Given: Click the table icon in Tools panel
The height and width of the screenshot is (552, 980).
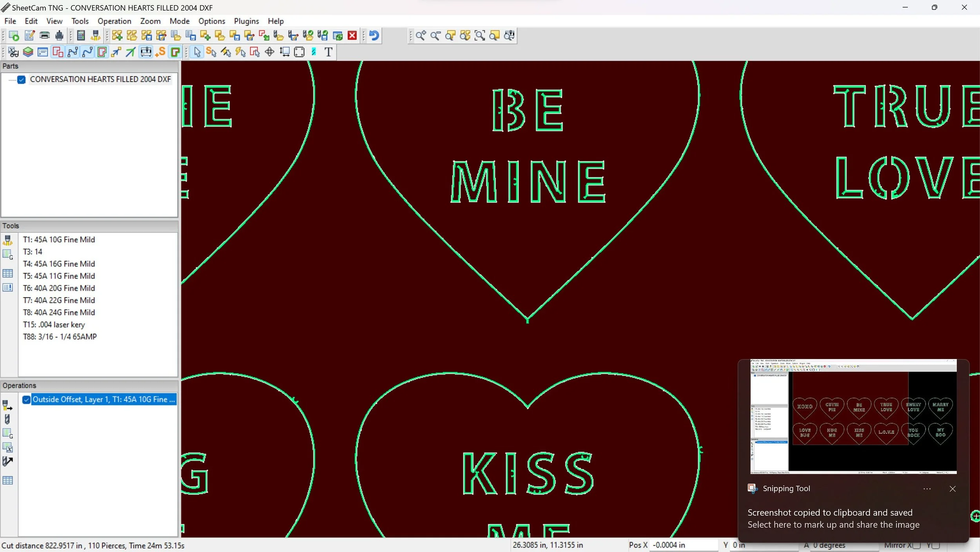Looking at the screenshot, I should (x=8, y=273).
